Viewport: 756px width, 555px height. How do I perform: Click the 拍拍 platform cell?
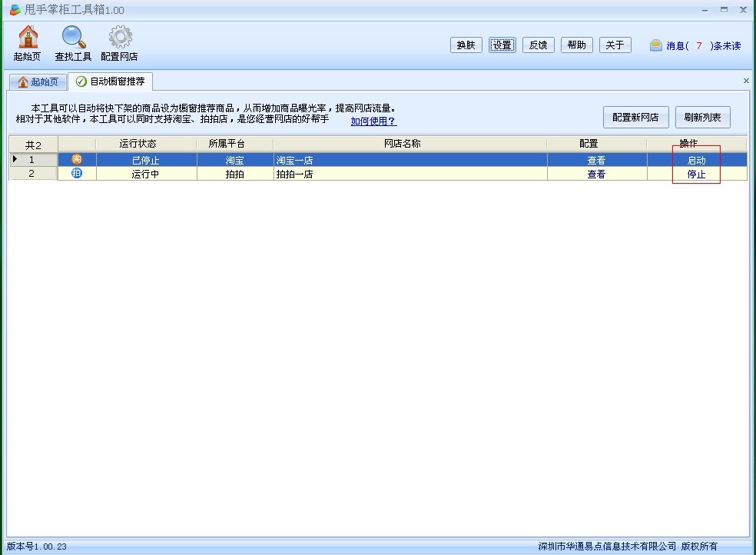click(235, 174)
